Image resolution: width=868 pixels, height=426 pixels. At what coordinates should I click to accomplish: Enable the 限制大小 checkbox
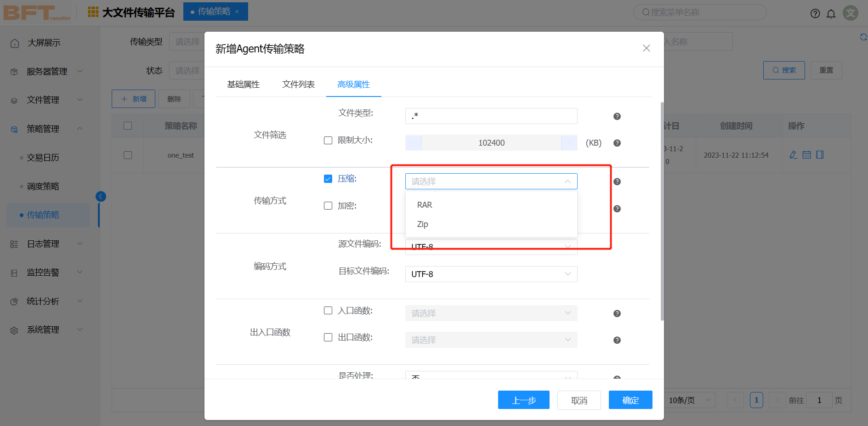click(328, 140)
